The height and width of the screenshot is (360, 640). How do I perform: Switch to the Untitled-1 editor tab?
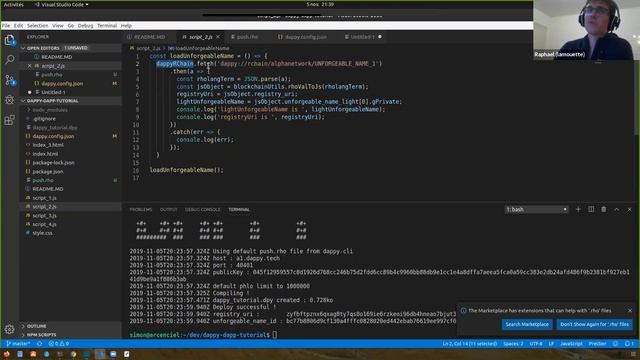coord(361,37)
